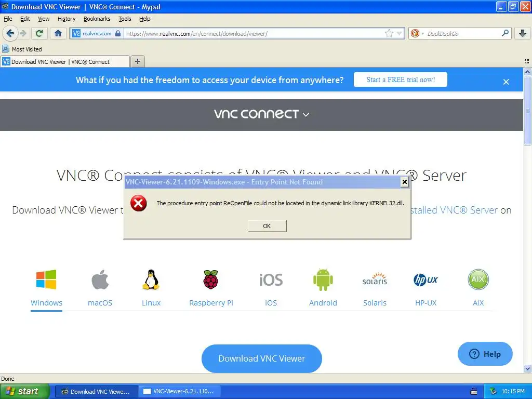The width and height of the screenshot is (532, 399).
Task: Select the Android robot icon
Action: 323,280
